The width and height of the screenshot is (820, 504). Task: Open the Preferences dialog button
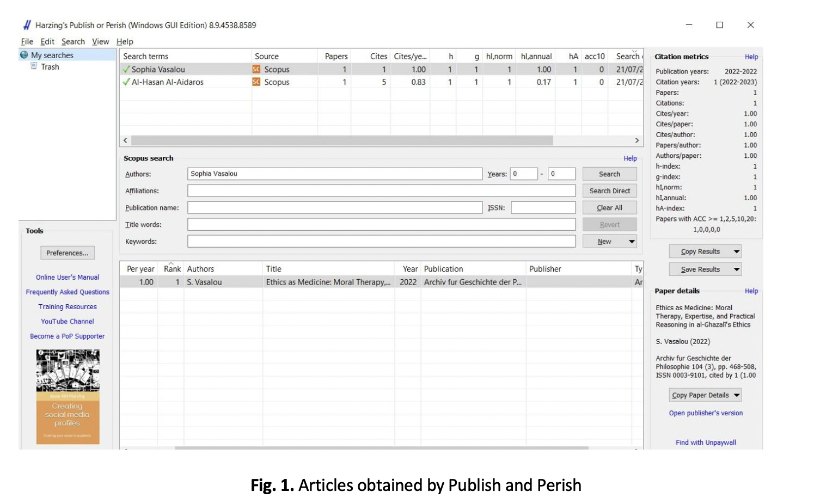pyautogui.click(x=68, y=253)
